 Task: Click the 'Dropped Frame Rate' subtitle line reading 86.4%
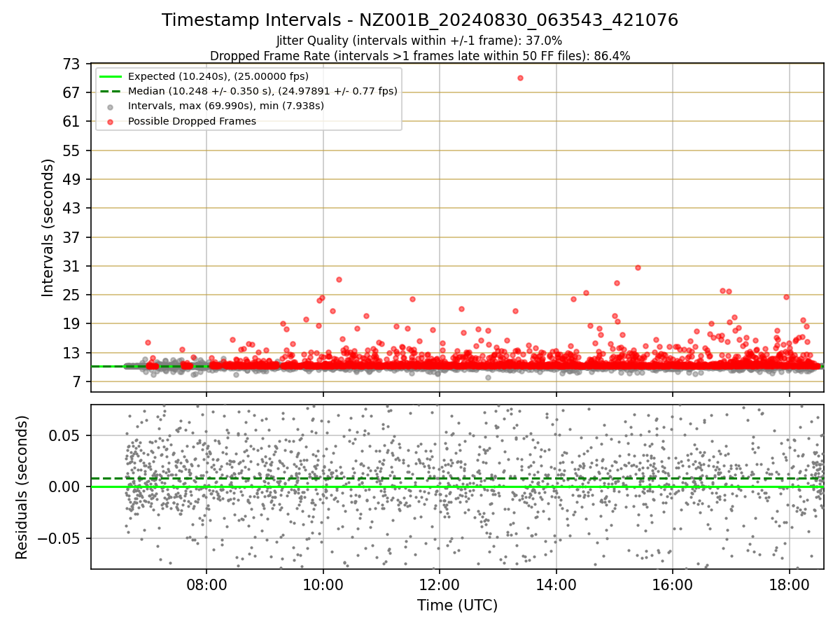pos(420,56)
